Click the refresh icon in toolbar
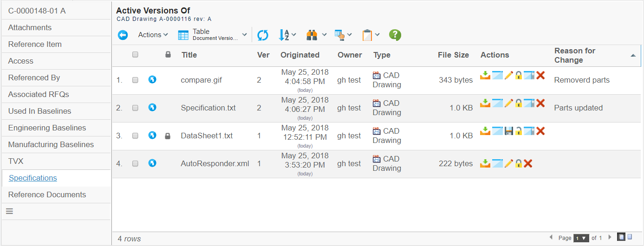The width and height of the screenshot is (644, 246). coord(263,35)
